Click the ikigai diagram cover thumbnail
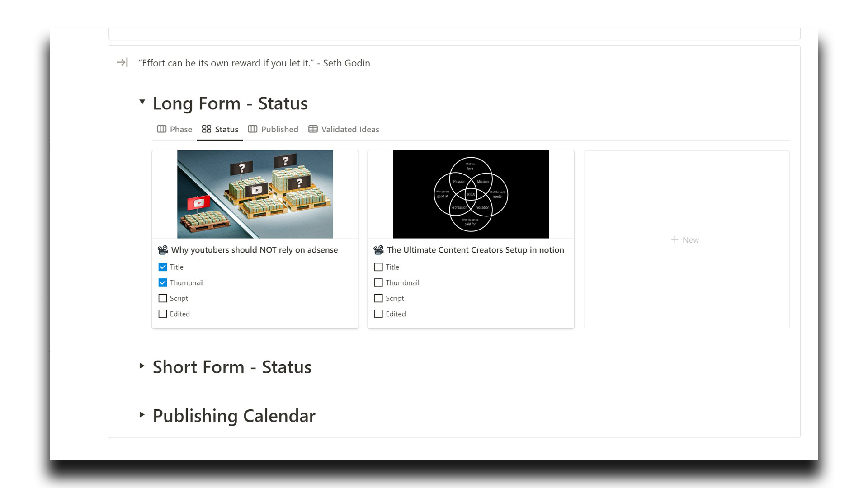This screenshot has width=868, height=488. pos(471,194)
